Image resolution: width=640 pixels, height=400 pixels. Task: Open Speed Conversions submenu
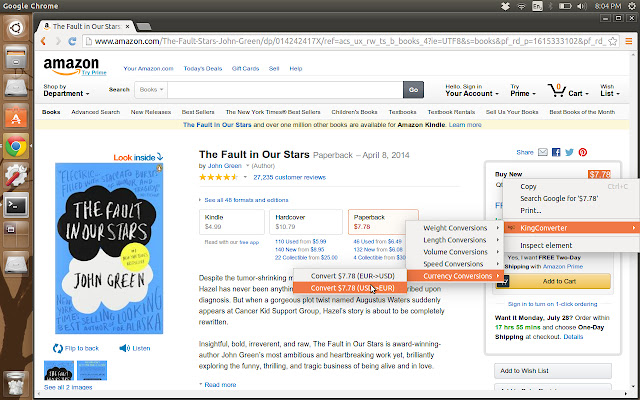click(x=453, y=264)
